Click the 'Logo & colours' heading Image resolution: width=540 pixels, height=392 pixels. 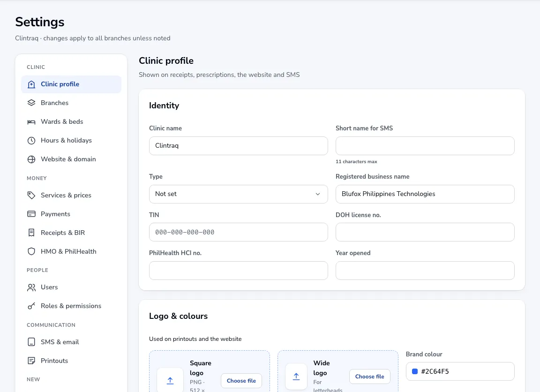(178, 316)
